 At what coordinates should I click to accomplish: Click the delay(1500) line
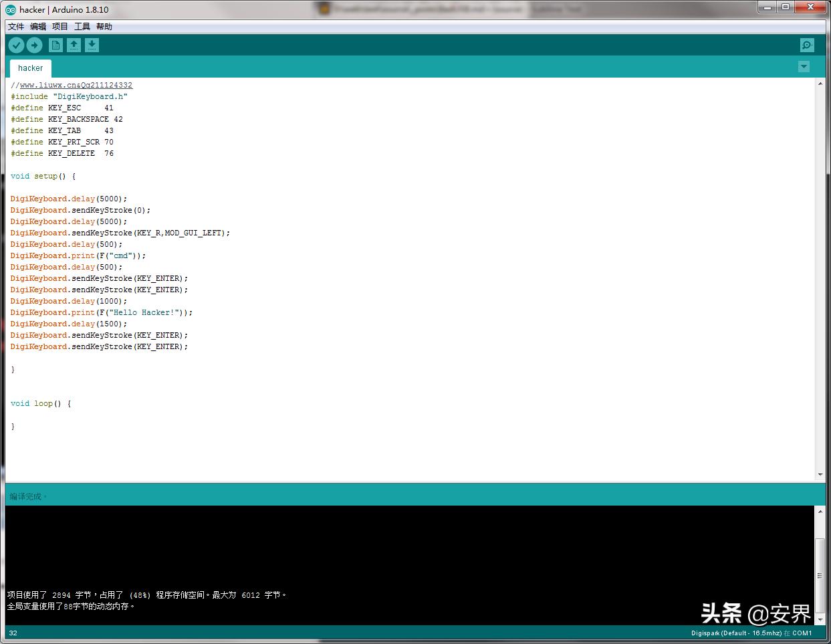point(69,324)
